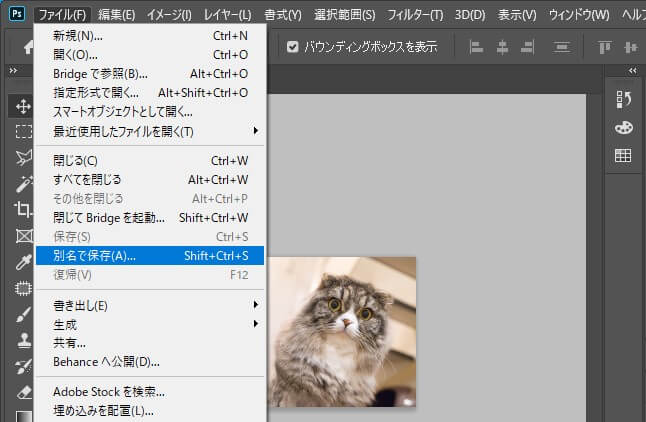Open the レイヤー(L) menu

point(228,15)
